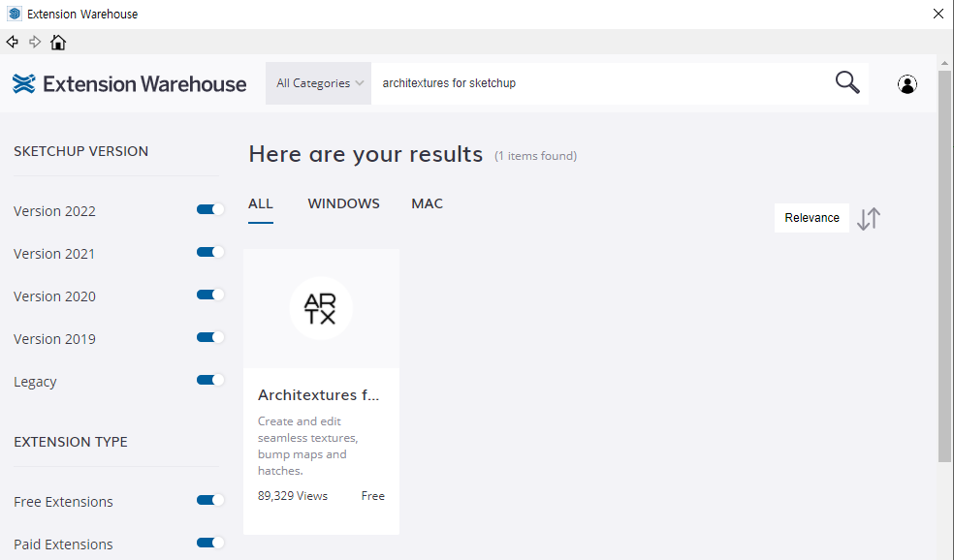Open the Architextures f... extension title

coord(318,395)
